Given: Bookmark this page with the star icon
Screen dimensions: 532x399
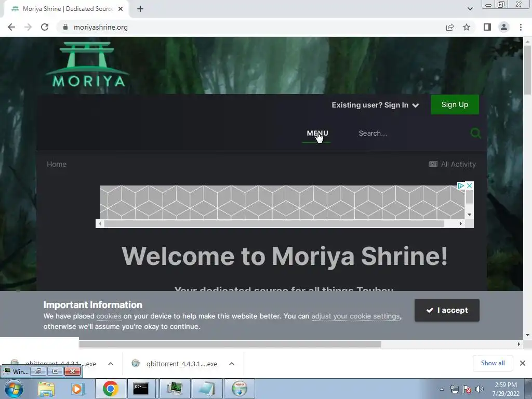Looking at the screenshot, I should point(467,27).
